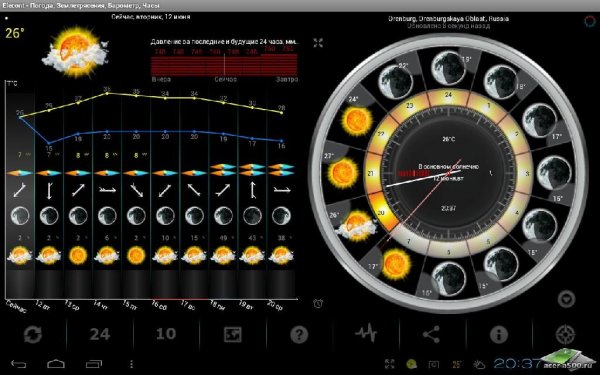The width and height of the screenshot is (600, 375).
Task: Tap hour 24 on the clock ring
Action: [x=448, y=95]
